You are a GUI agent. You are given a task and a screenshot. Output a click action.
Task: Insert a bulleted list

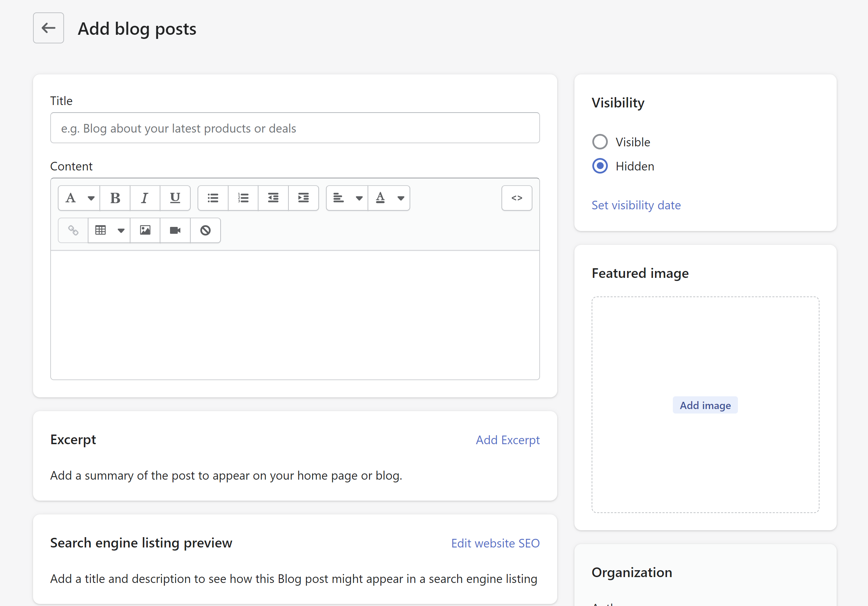pos(213,198)
